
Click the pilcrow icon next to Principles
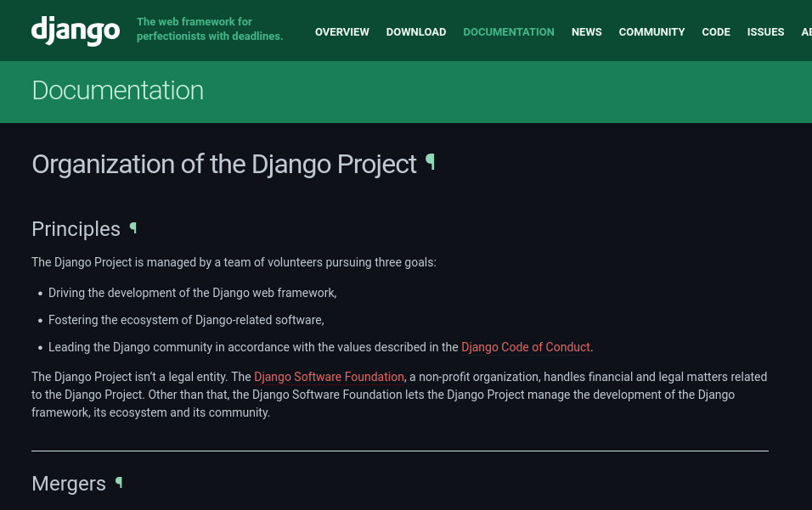click(133, 227)
